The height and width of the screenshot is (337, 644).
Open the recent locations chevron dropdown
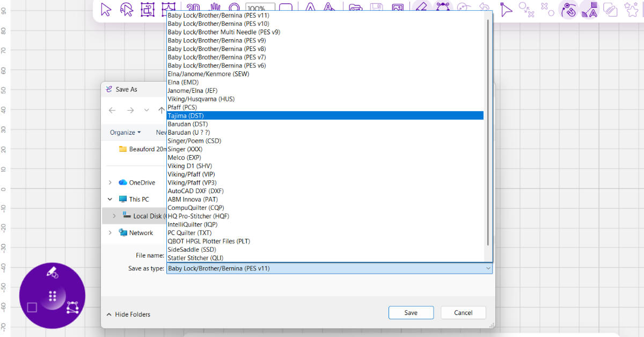tap(146, 110)
